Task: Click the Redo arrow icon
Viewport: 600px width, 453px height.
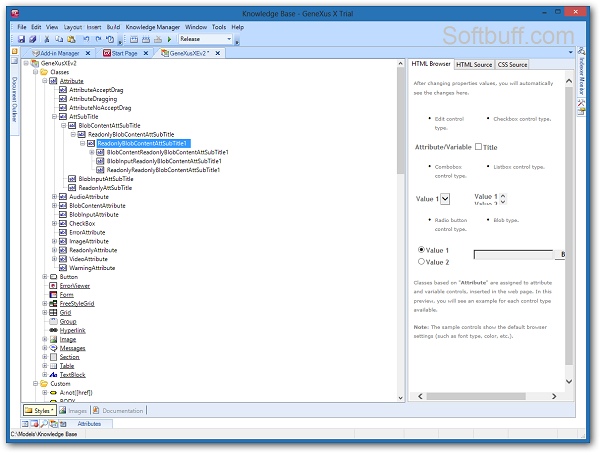Action: point(98,39)
